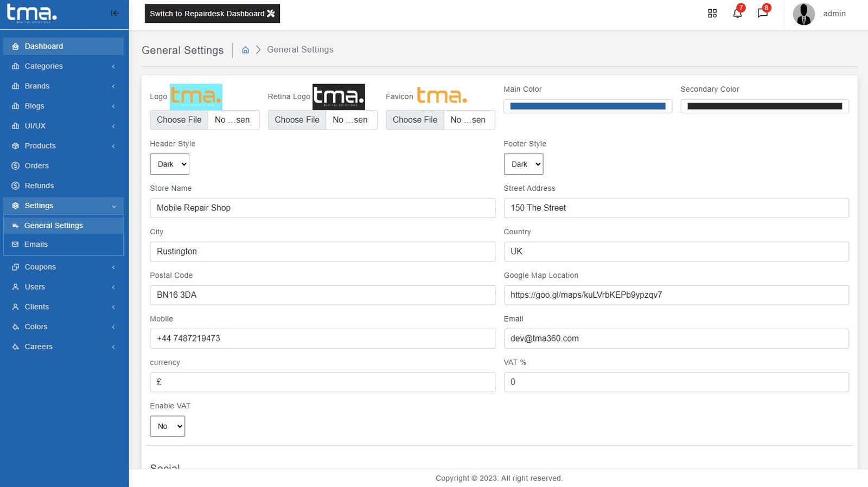Open the Header Style dropdown
The width and height of the screenshot is (868, 487).
point(169,164)
